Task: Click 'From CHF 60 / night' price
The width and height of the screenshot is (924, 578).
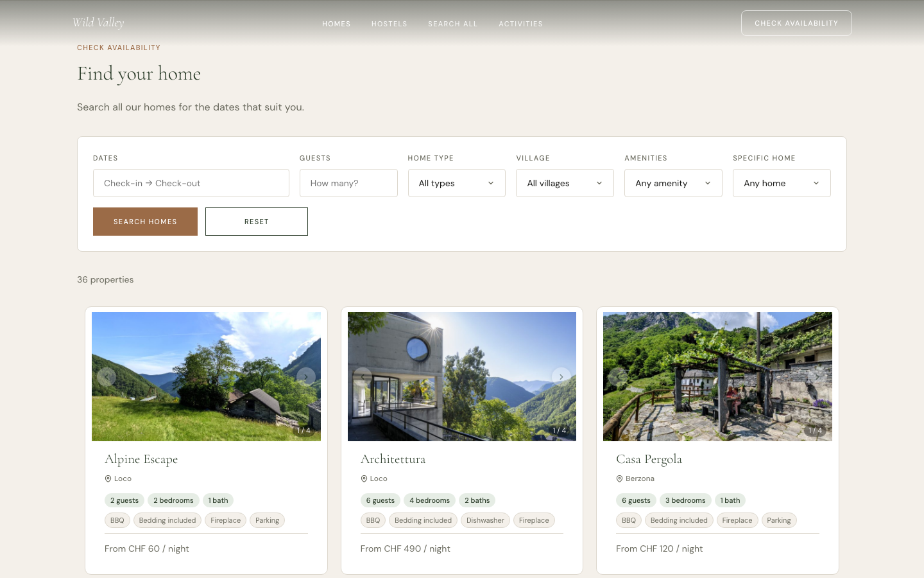Action: pyautogui.click(x=146, y=548)
